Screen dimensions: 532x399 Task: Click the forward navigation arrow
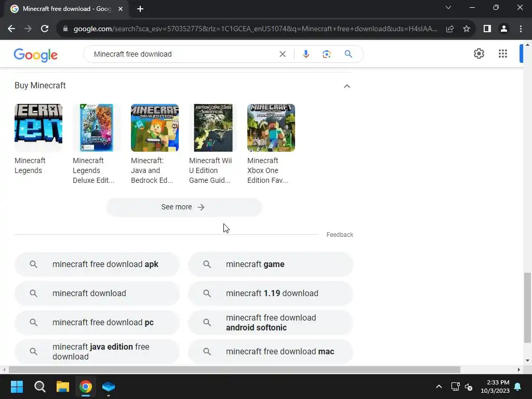coord(28,29)
